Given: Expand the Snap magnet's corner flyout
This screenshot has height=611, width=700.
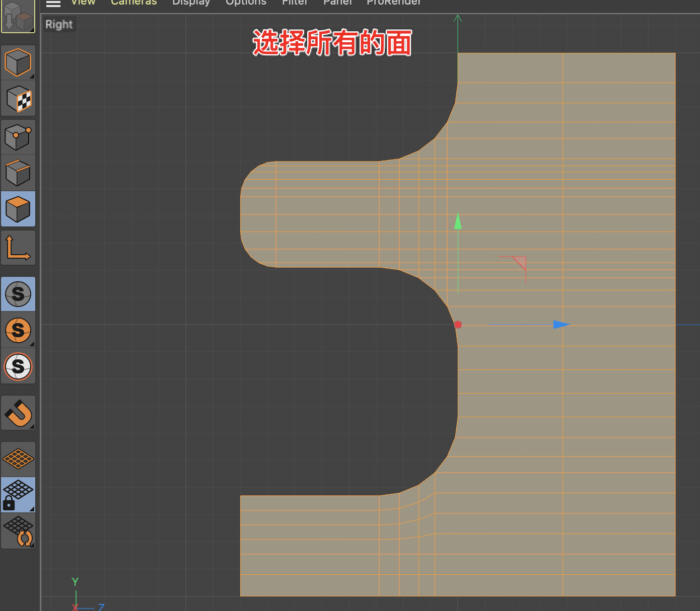Looking at the screenshot, I should tap(32, 426).
